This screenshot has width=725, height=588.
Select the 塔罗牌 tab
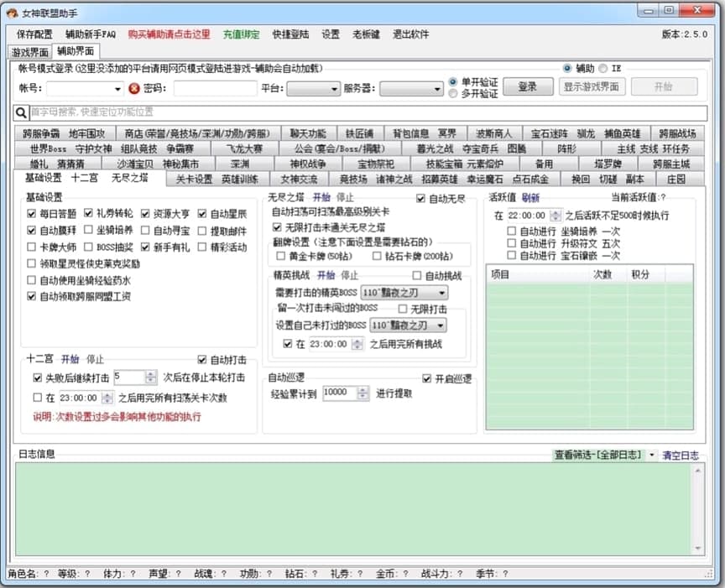coord(608,164)
